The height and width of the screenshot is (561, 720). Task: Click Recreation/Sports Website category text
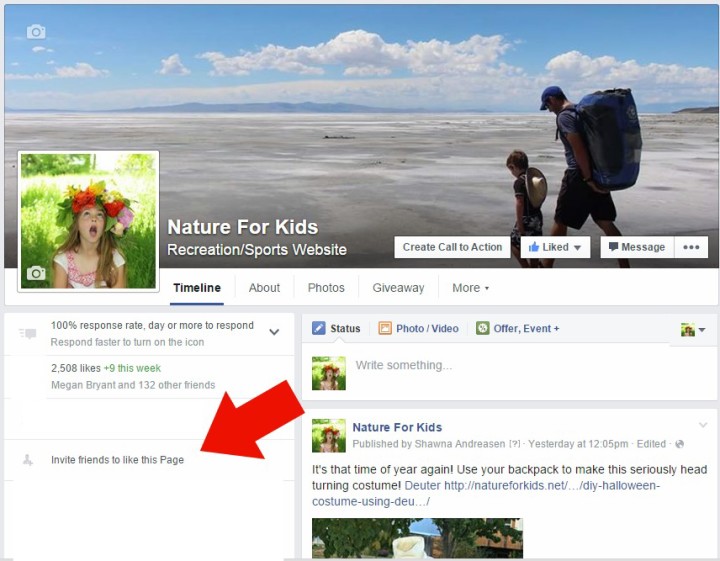click(257, 250)
